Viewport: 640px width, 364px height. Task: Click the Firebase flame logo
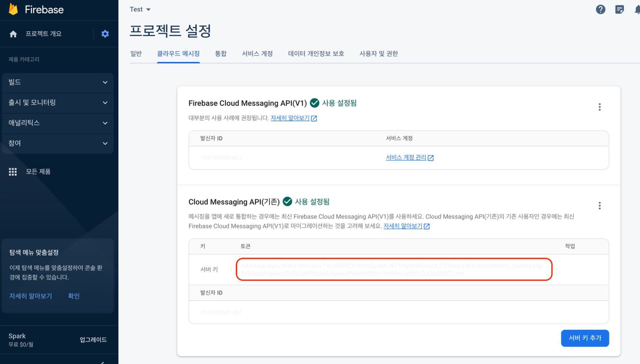pos(14,9)
